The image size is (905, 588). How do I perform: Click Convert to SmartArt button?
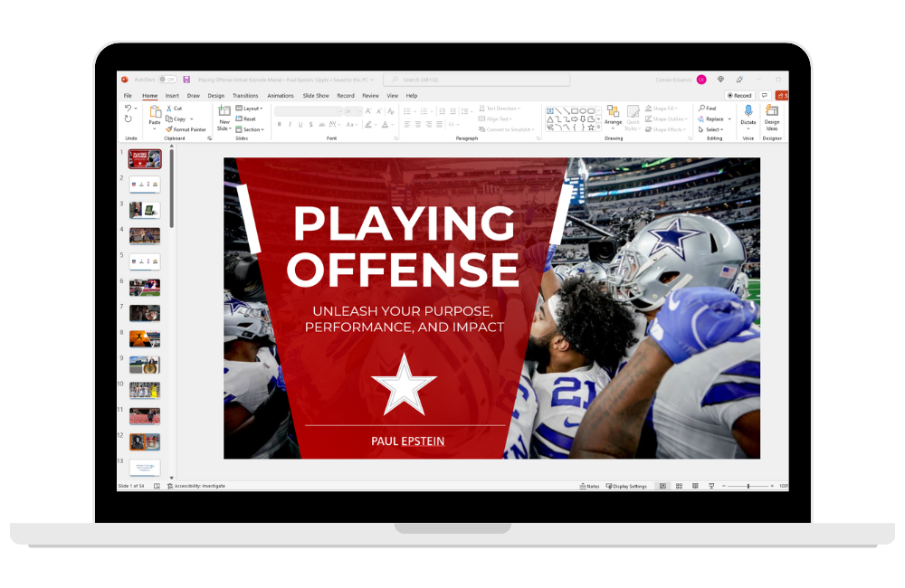click(506, 129)
